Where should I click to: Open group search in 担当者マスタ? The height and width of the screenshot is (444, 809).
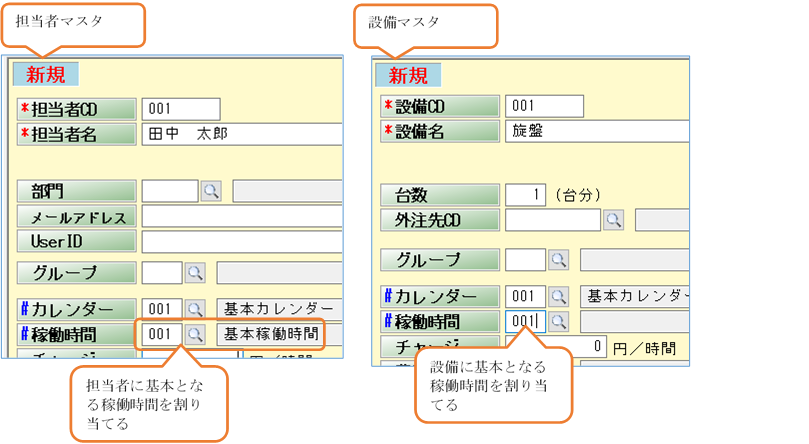(x=195, y=273)
